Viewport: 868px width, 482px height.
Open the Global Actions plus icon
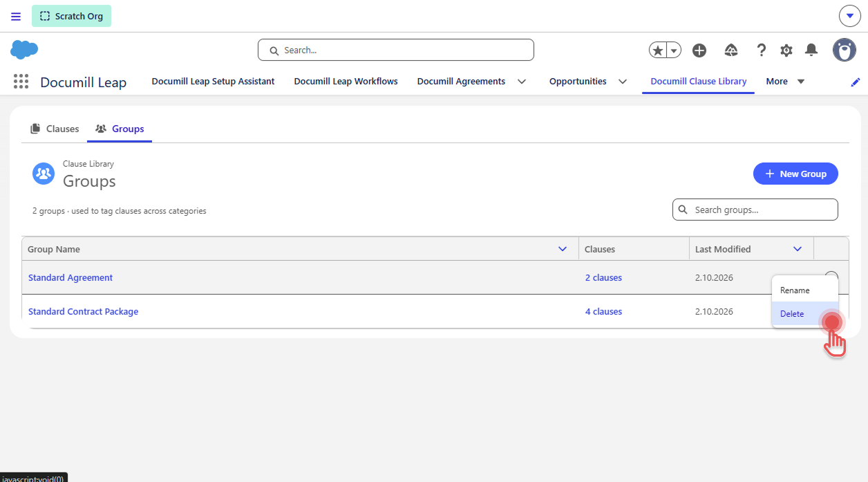[x=699, y=50]
